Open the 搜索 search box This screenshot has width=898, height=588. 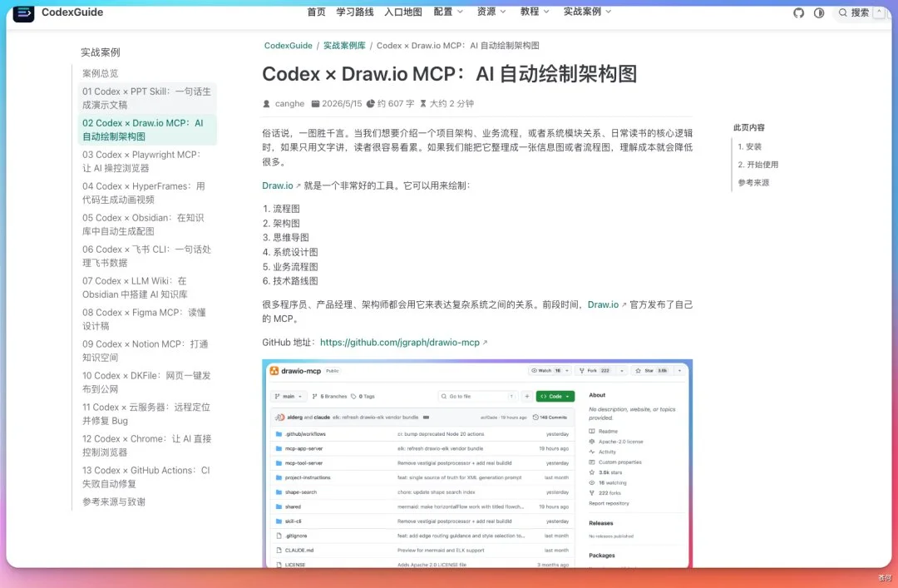point(861,12)
